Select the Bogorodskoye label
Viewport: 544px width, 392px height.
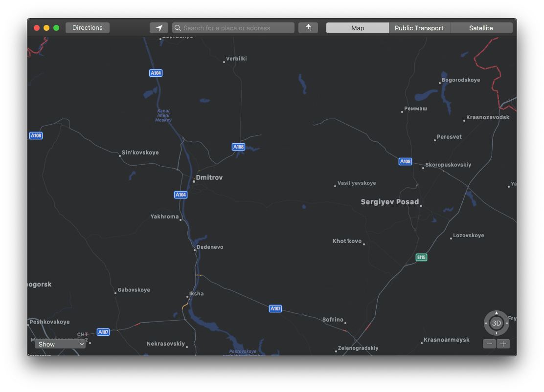point(461,80)
